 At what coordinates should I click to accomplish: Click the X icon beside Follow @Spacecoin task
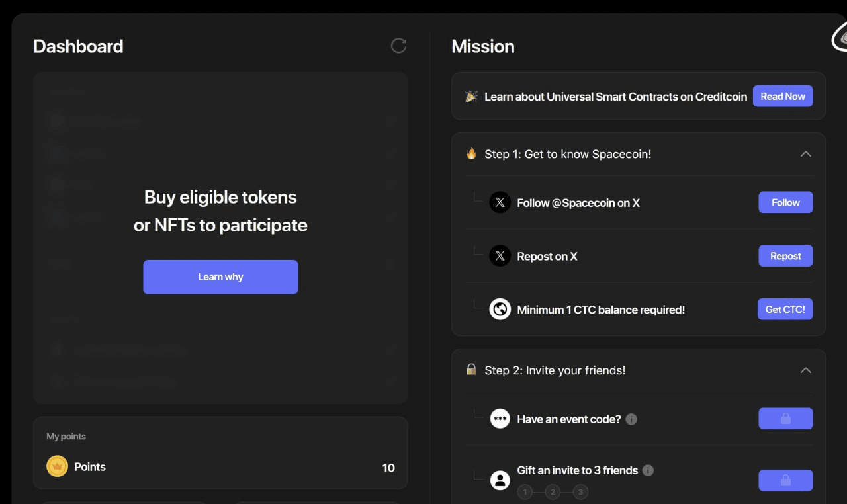(x=500, y=202)
